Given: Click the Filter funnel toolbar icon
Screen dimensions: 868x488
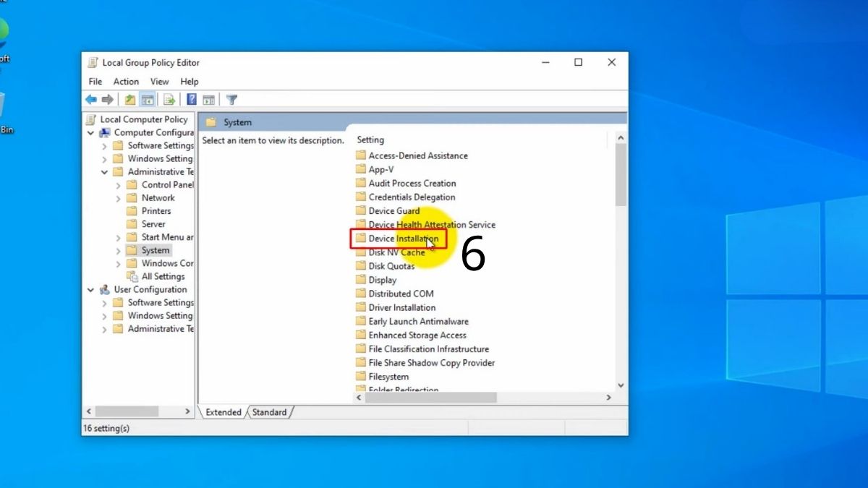Looking at the screenshot, I should coord(231,100).
